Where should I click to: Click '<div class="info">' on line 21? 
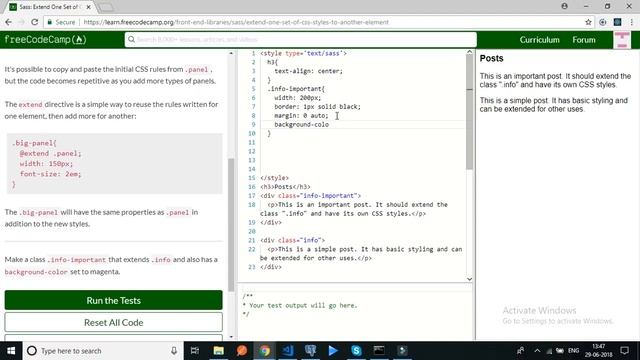tap(293, 240)
